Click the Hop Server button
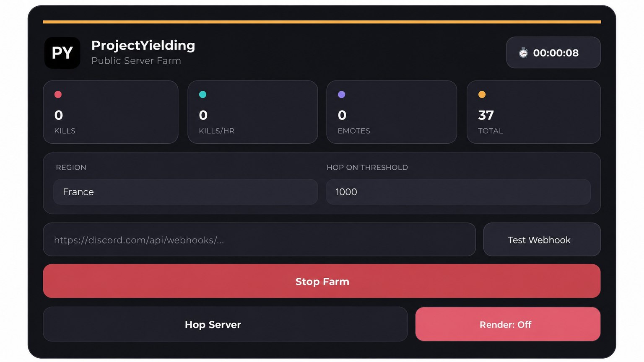 (225, 324)
